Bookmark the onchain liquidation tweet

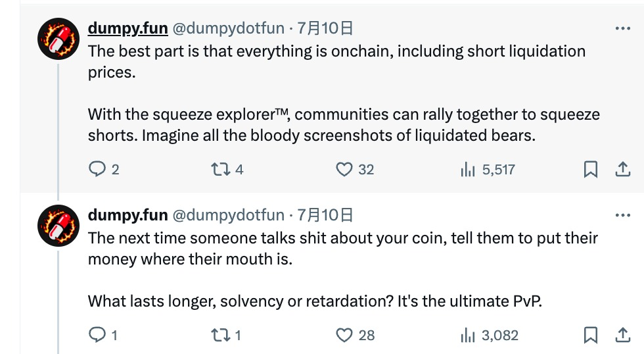click(x=591, y=170)
